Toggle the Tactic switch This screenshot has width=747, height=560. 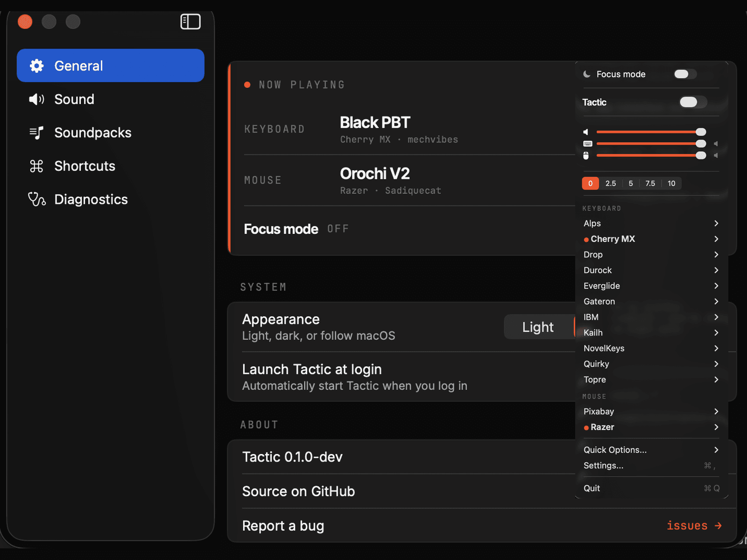693,102
